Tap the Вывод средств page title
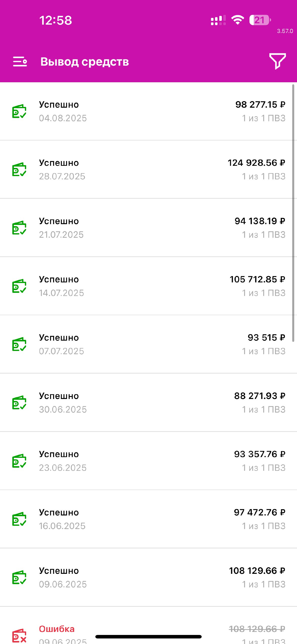This screenshot has width=297, height=644. [x=85, y=62]
